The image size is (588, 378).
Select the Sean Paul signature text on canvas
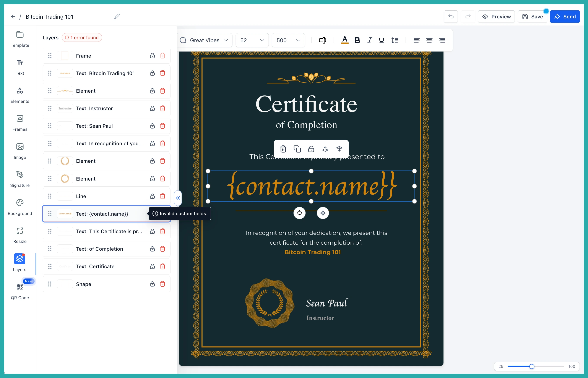click(x=327, y=303)
